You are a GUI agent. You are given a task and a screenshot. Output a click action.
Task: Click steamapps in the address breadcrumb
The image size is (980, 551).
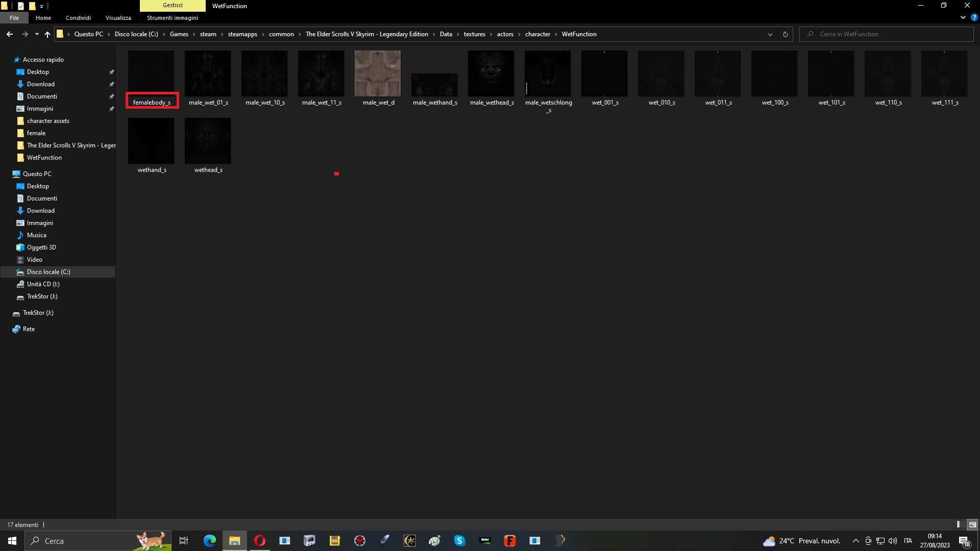(x=242, y=34)
